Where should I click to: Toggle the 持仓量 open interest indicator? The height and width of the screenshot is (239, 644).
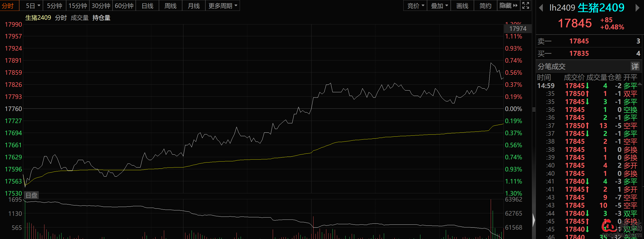pyautogui.click(x=101, y=18)
